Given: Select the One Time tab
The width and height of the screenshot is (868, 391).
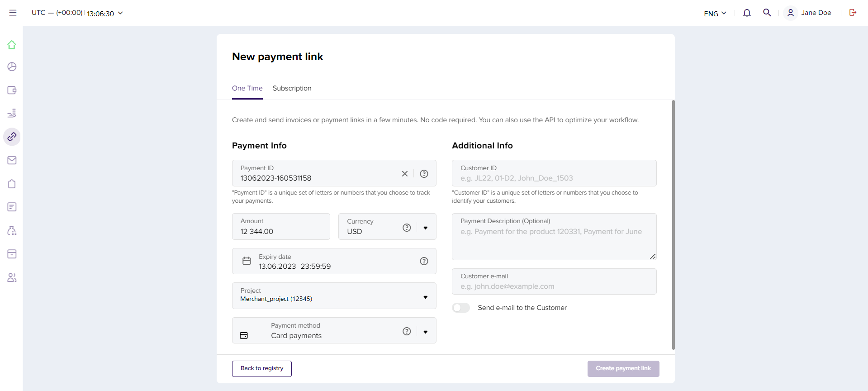Looking at the screenshot, I should pos(247,88).
